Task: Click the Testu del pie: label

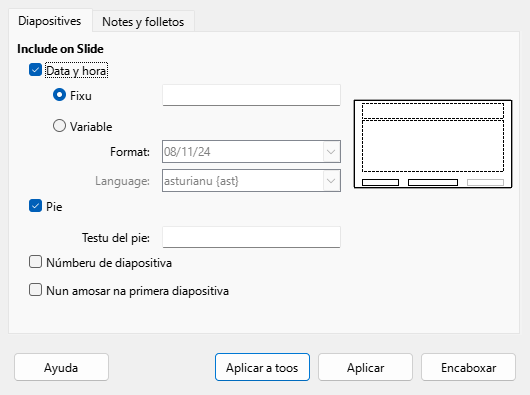Action: pyautogui.click(x=116, y=238)
